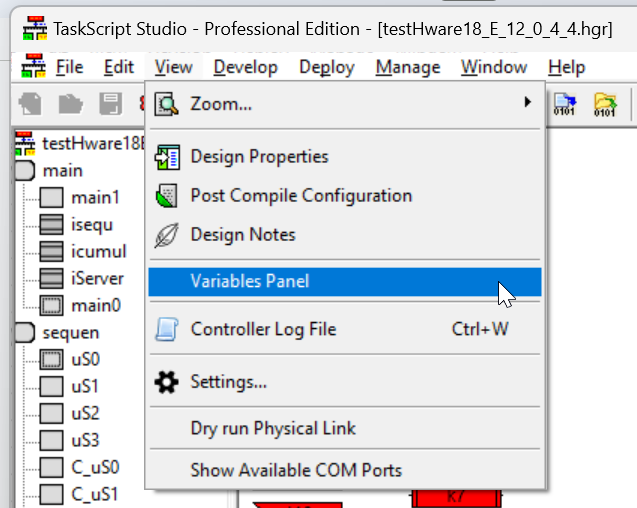
Task: Open the Edit menu
Action: [x=119, y=67]
